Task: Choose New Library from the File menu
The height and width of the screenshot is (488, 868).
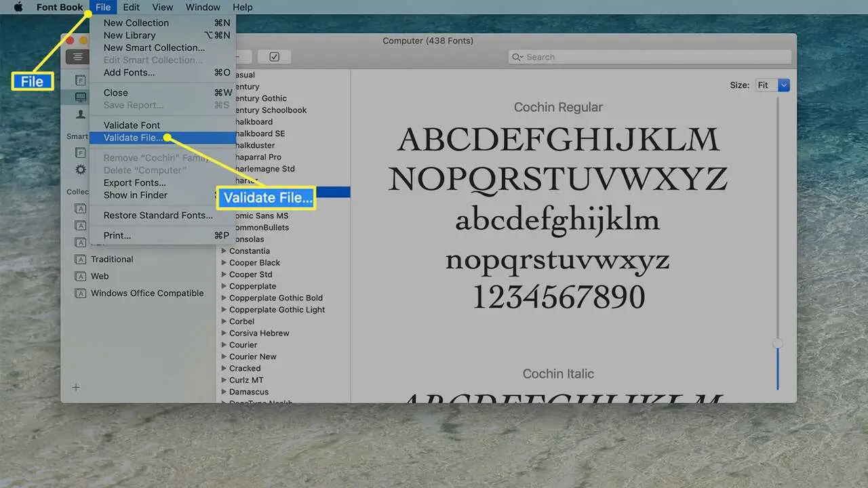Action: (x=163, y=35)
